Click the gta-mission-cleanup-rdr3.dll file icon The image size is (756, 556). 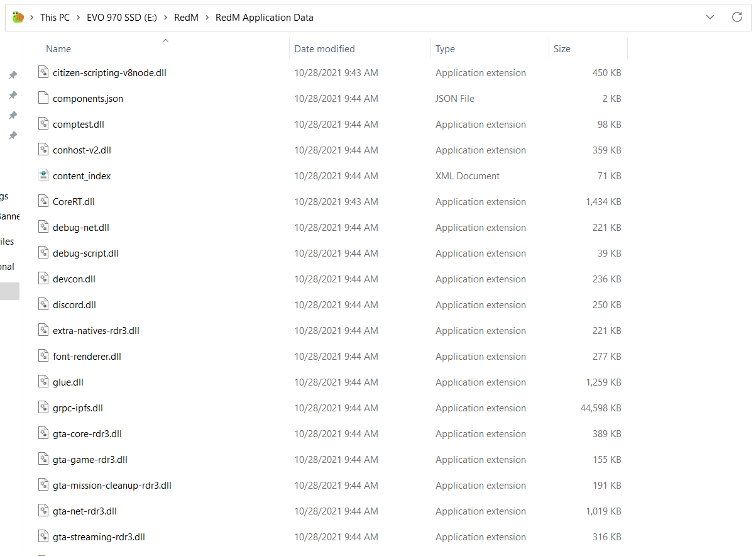tap(43, 485)
